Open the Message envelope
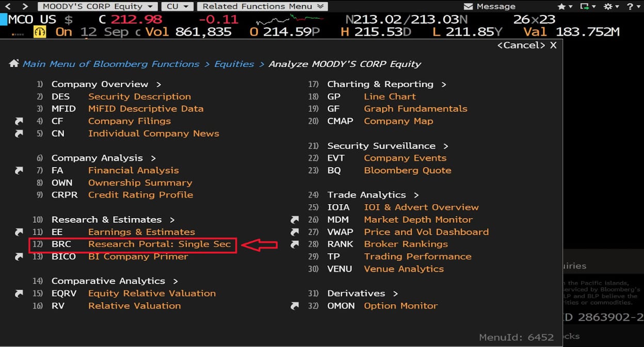644x347 pixels. tap(469, 6)
